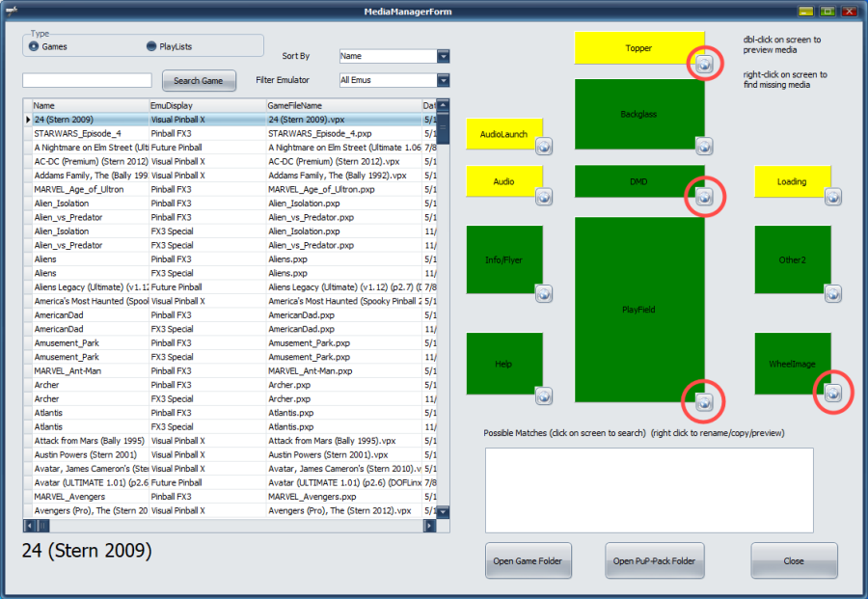Click the Loading media browse icon

coord(832,197)
